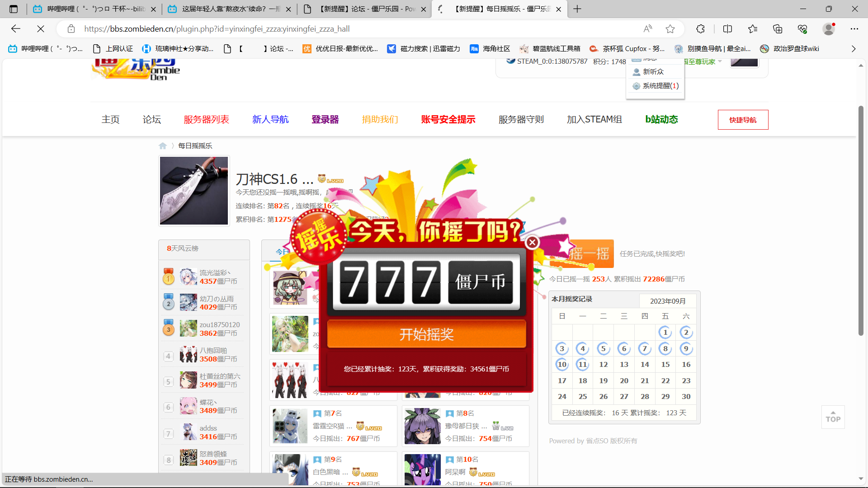Screen dimensions: 868x488
Task: Go to 论坛 in navigation
Action: [x=152, y=119]
